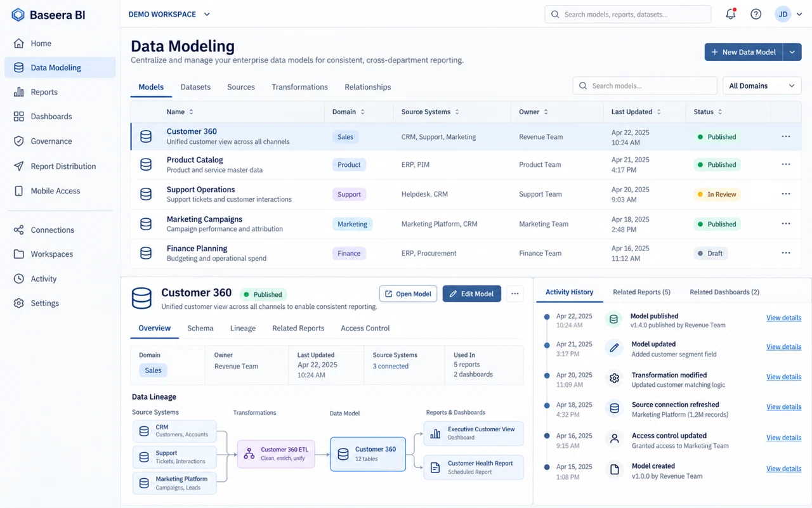Open the Connections icon in sidebar

coord(19,230)
